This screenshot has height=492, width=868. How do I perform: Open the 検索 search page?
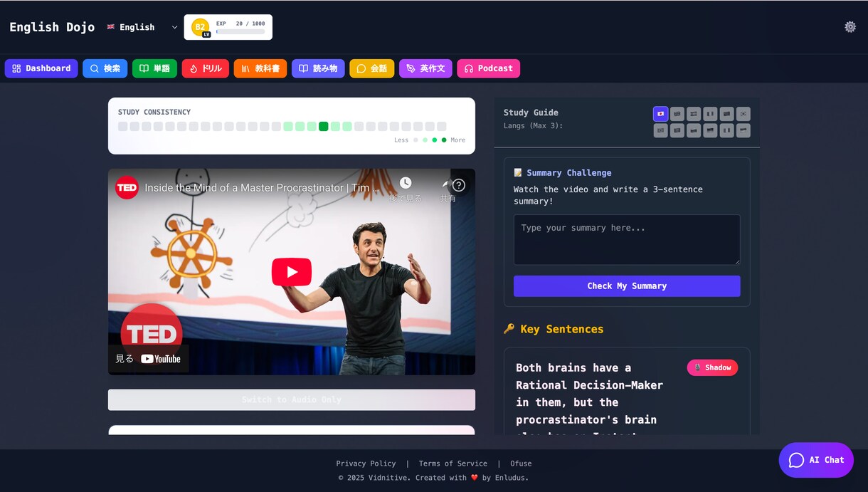pyautogui.click(x=105, y=68)
